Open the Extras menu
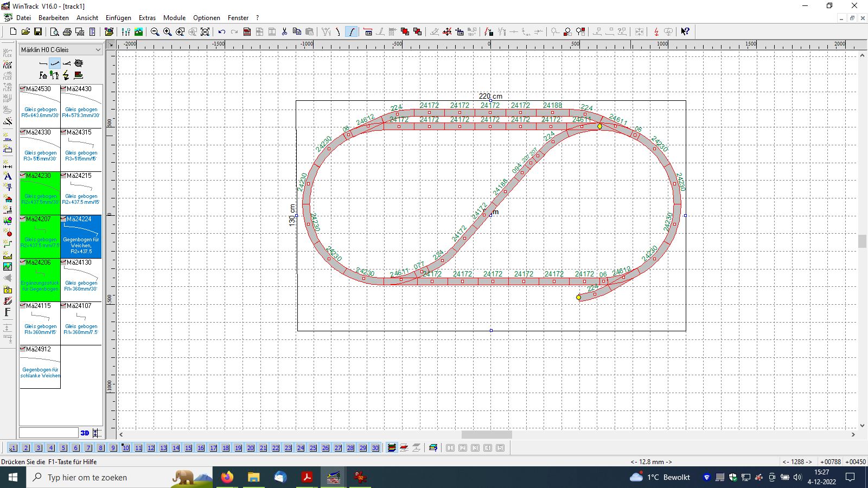 (x=147, y=18)
